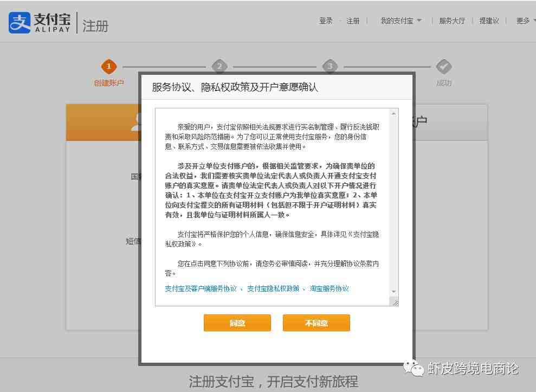The image size is (536, 392).
Task: Click the Alipay logo icon
Action: 20,23
